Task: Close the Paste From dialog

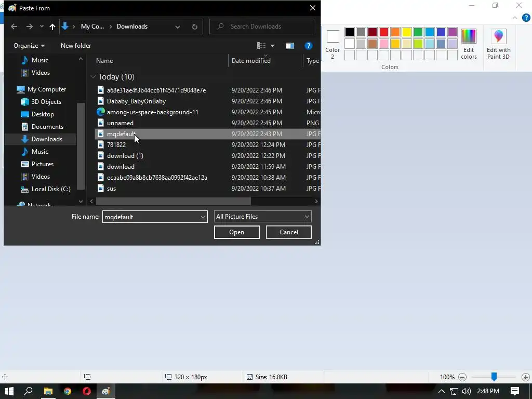Action: pos(312,8)
